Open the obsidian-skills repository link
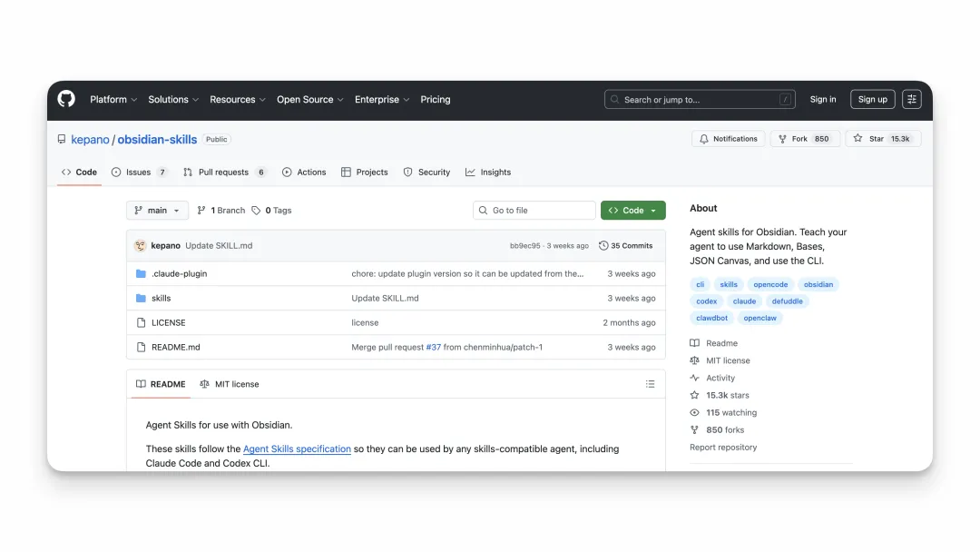The width and height of the screenshot is (980, 552). pos(157,140)
